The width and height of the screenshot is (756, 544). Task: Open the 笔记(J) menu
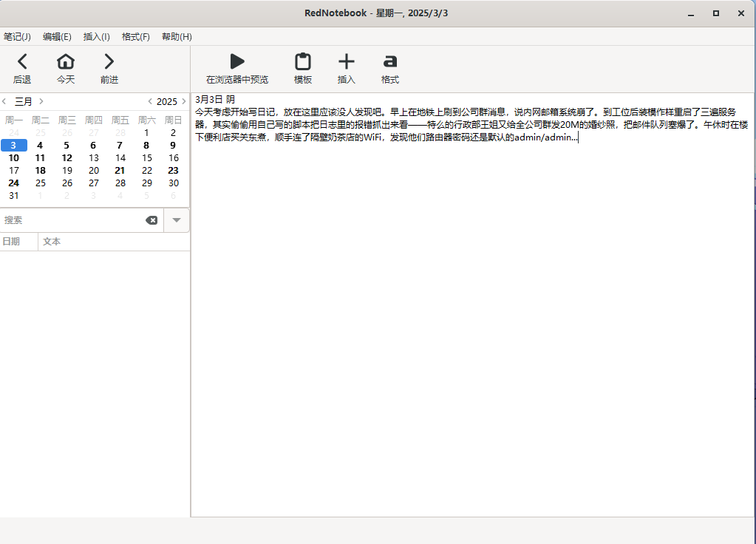click(x=17, y=37)
